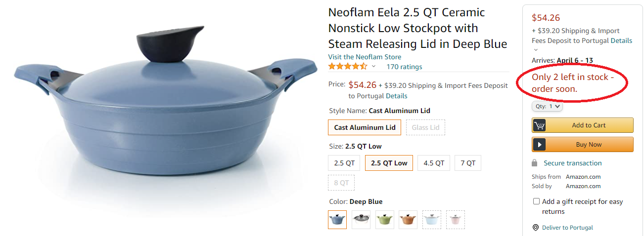This screenshot has height=236, width=644.
Task: Click the star rating icons
Action: click(348, 67)
